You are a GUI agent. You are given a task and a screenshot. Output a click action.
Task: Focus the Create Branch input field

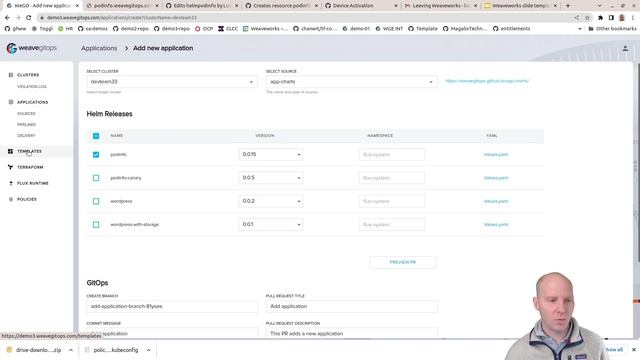click(x=172, y=307)
